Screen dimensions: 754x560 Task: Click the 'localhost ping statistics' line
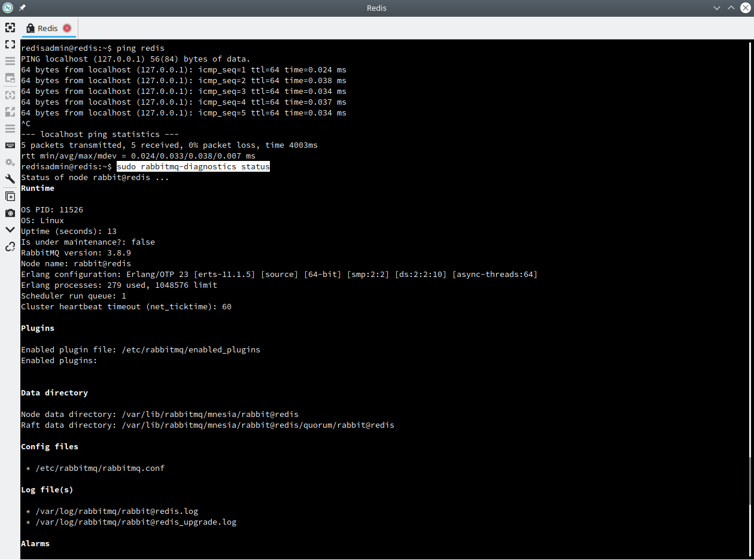[x=100, y=135]
